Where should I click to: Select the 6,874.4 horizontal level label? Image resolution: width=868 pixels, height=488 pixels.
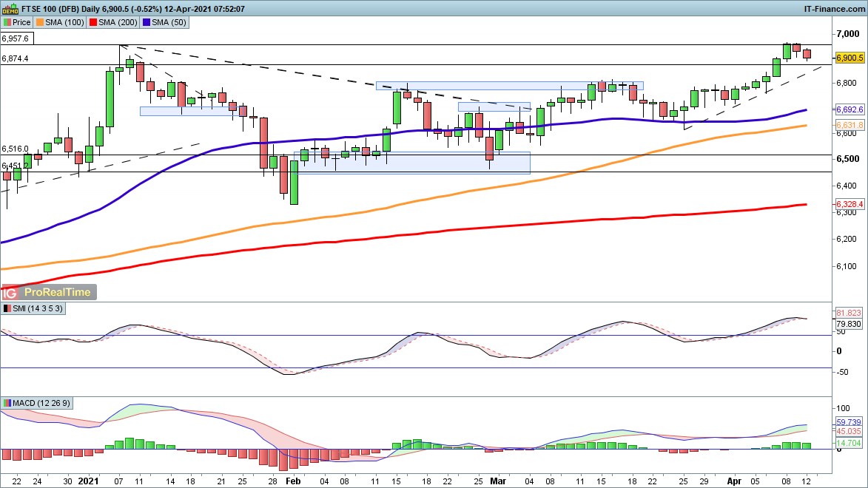(16, 58)
